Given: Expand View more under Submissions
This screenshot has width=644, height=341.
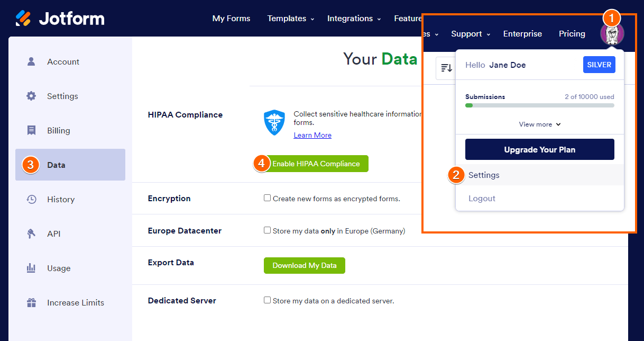Looking at the screenshot, I should click(x=539, y=124).
